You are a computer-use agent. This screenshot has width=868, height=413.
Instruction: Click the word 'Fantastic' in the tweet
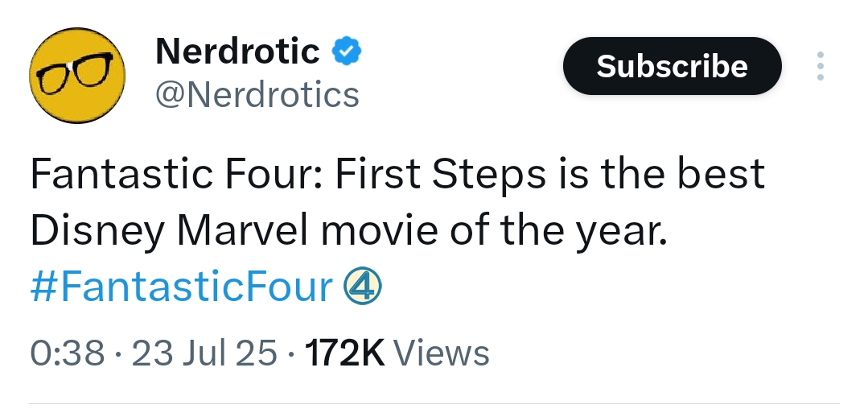(121, 173)
